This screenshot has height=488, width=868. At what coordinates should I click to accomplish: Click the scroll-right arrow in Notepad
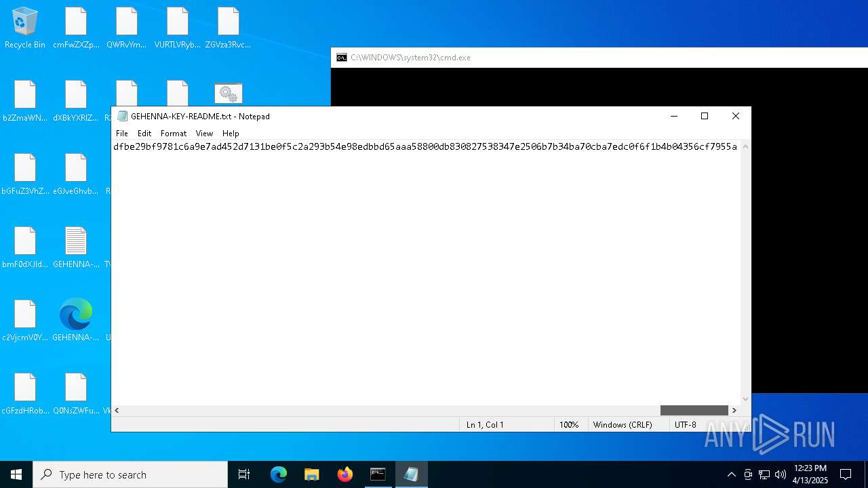(x=734, y=410)
